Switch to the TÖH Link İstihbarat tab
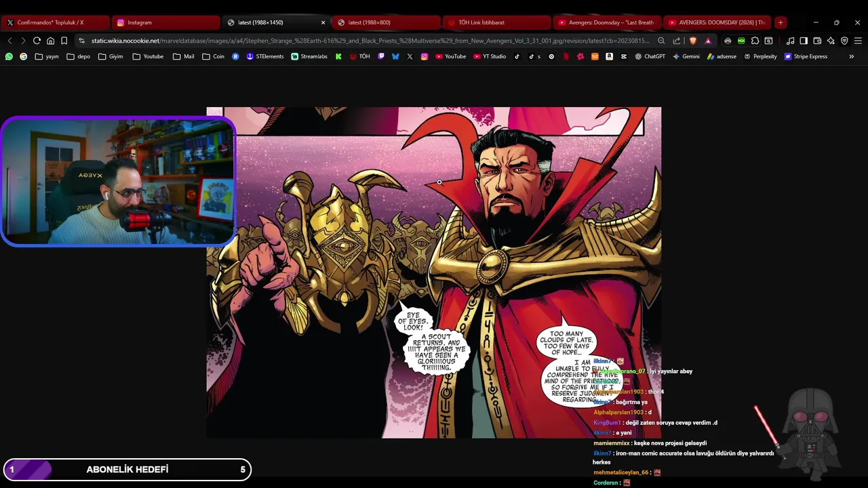 pos(498,22)
